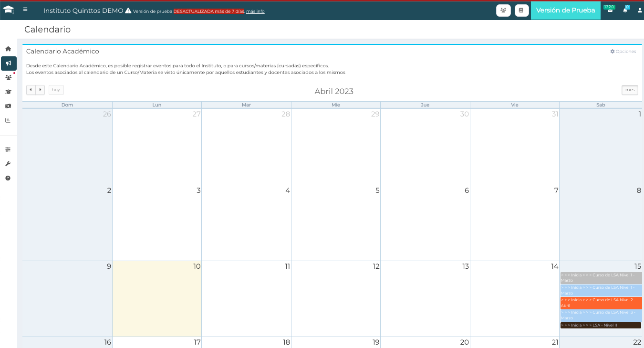Select day 14 in the calendar
This screenshot has height=348, width=644.
[515, 299]
